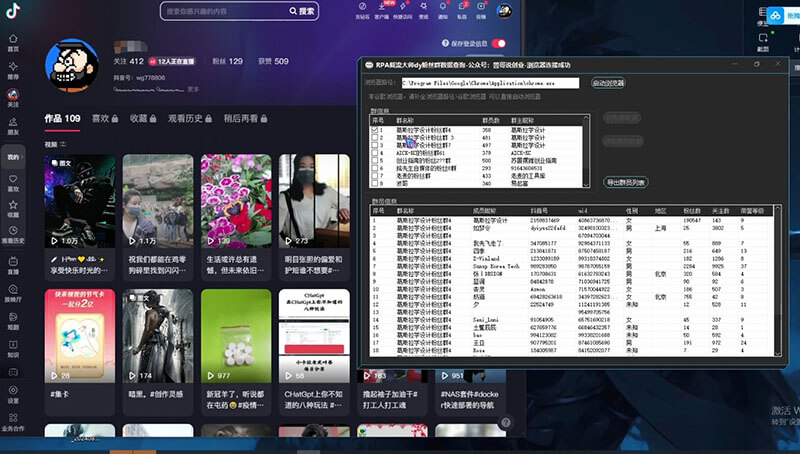Click the 投稿 upload header icon
The image size is (800, 454).
(481, 7)
